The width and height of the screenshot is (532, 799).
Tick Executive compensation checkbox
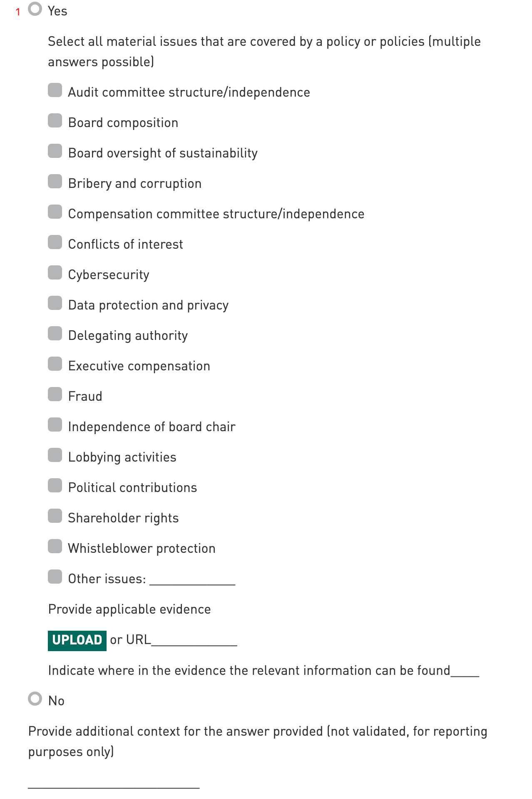(x=55, y=364)
